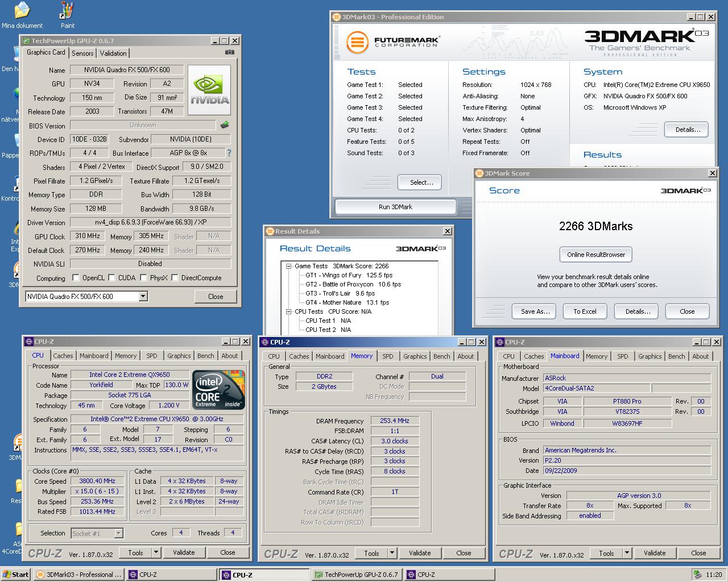The width and height of the screenshot is (728, 582).
Task: Open the Mina dokument desktop icon
Action: tap(22, 15)
